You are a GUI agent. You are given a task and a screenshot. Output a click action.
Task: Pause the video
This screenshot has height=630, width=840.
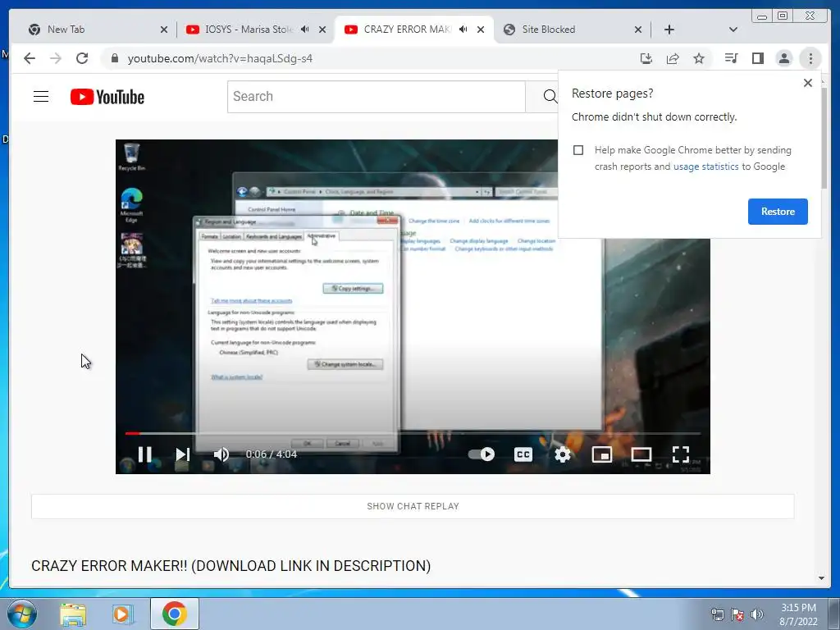tap(144, 454)
